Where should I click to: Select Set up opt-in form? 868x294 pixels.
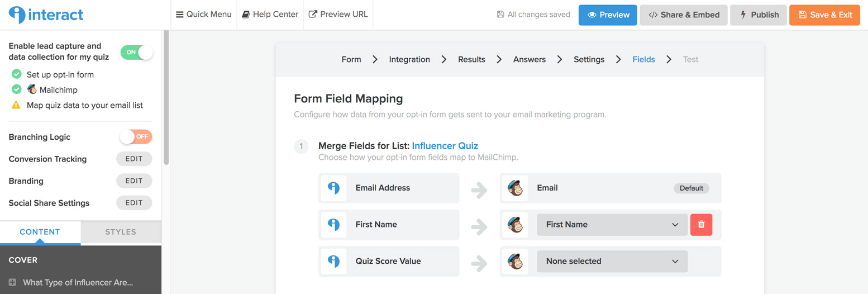[x=60, y=74]
